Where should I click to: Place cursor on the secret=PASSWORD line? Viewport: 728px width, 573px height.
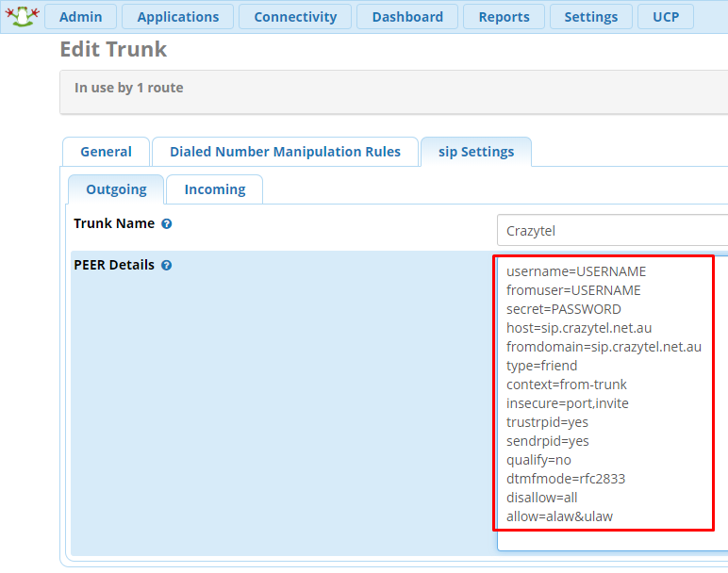point(564,309)
